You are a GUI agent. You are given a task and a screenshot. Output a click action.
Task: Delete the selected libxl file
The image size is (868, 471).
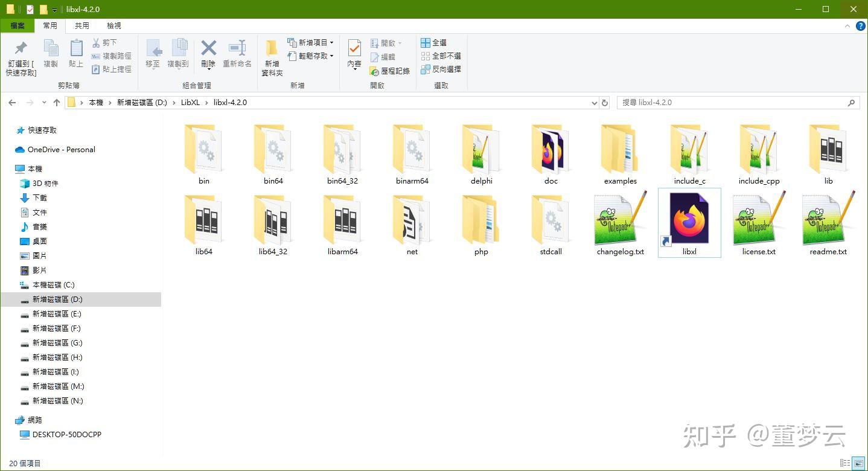pyautogui.click(x=208, y=51)
